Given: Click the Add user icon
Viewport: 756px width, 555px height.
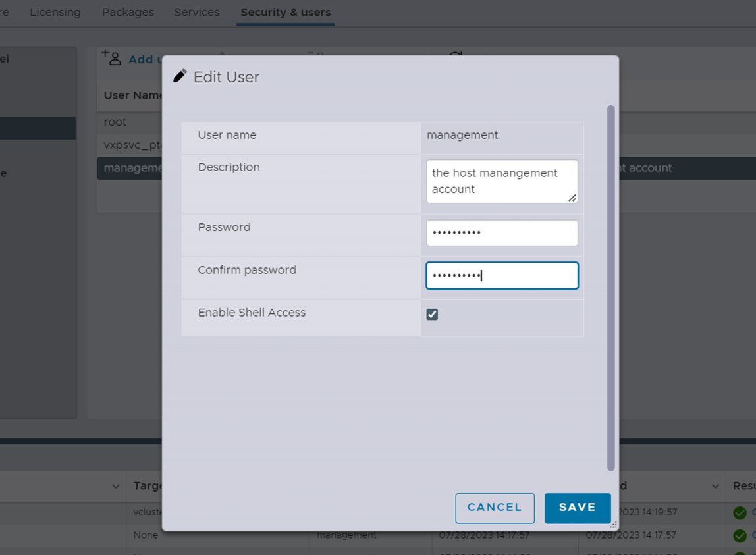Looking at the screenshot, I should pyautogui.click(x=112, y=58).
